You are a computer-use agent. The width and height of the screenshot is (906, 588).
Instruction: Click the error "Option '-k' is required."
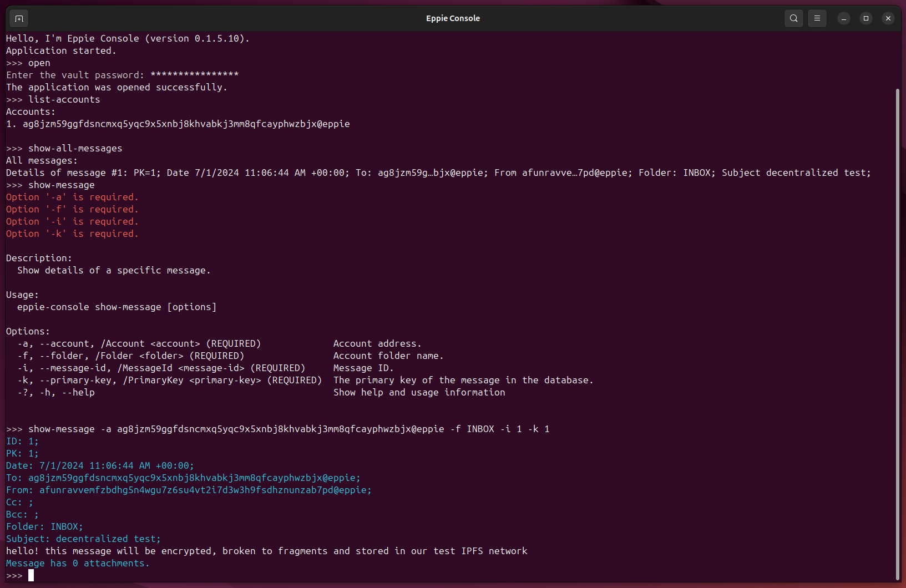(x=72, y=234)
